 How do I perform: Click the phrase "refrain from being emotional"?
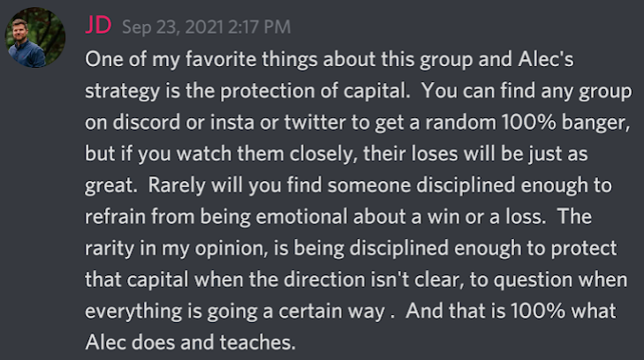tap(216, 217)
